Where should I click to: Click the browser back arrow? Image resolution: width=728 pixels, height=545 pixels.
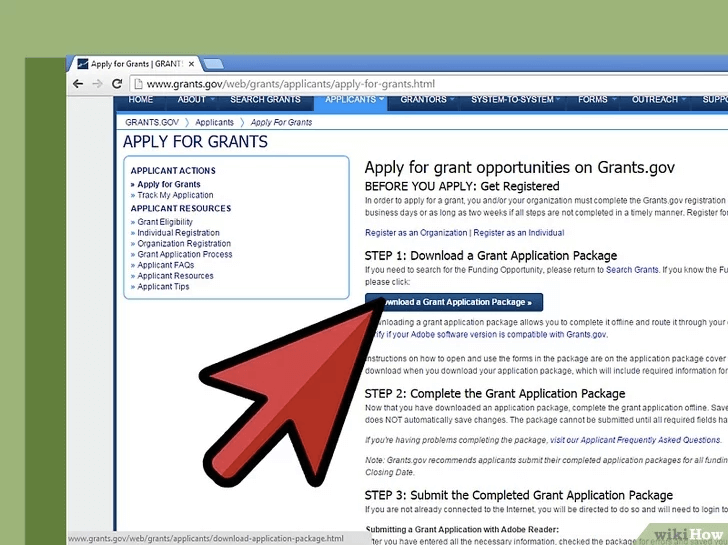tap(78, 85)
